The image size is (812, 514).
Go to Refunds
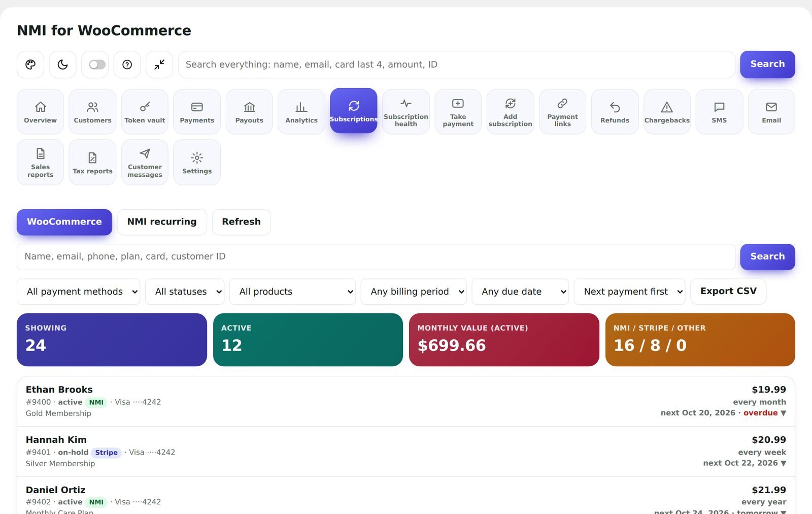point(615,112)
